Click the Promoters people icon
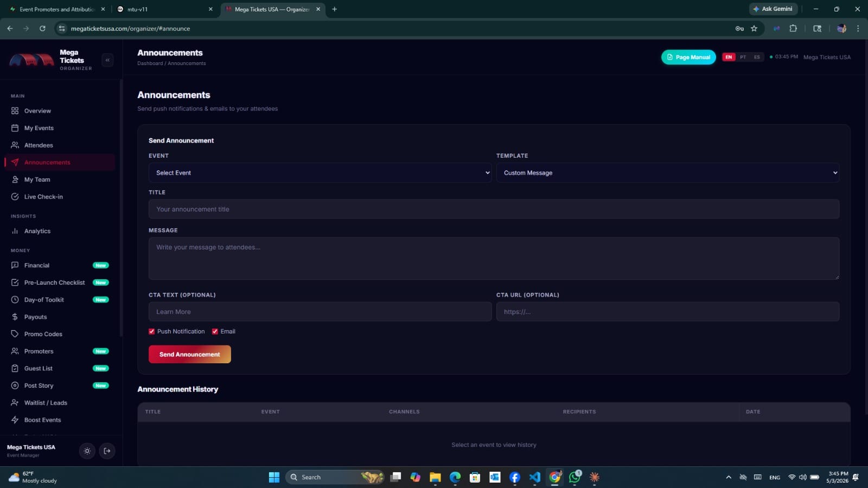 pyautogui.click(x=15, y=351)
